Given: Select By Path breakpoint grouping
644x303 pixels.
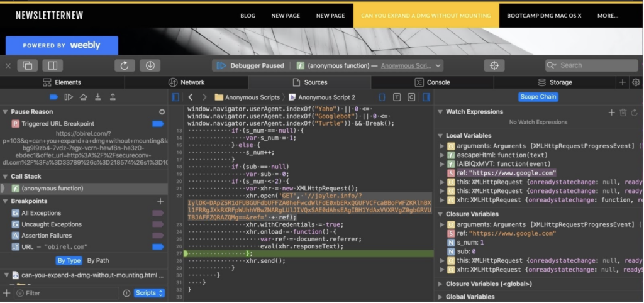Looking at the screenshot, I should coord(97,260).
